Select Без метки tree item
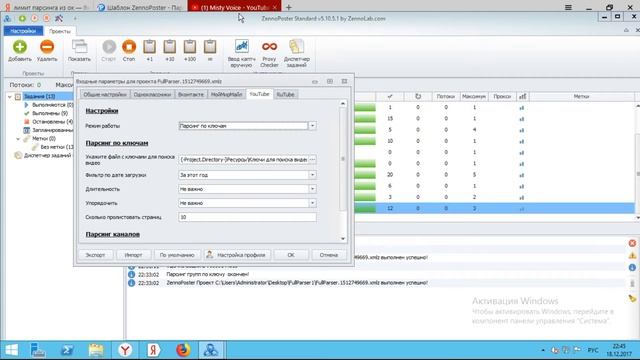Image resolution: width=640 pixels, height=360 pixels. point(53,147)
